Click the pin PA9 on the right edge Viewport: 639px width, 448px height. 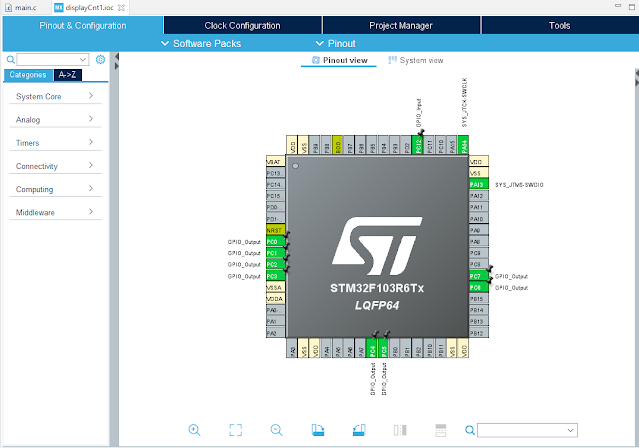click(x=478, y=230)
